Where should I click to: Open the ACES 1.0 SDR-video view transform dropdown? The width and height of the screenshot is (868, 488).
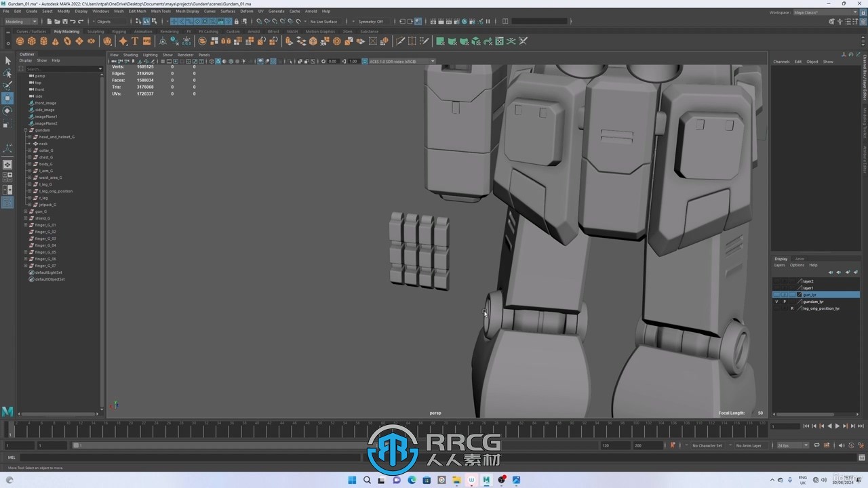click(401, 61)
